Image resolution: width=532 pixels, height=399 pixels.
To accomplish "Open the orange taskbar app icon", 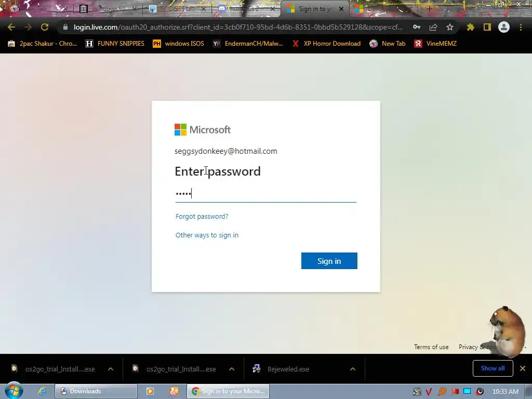I will [174, 391].
